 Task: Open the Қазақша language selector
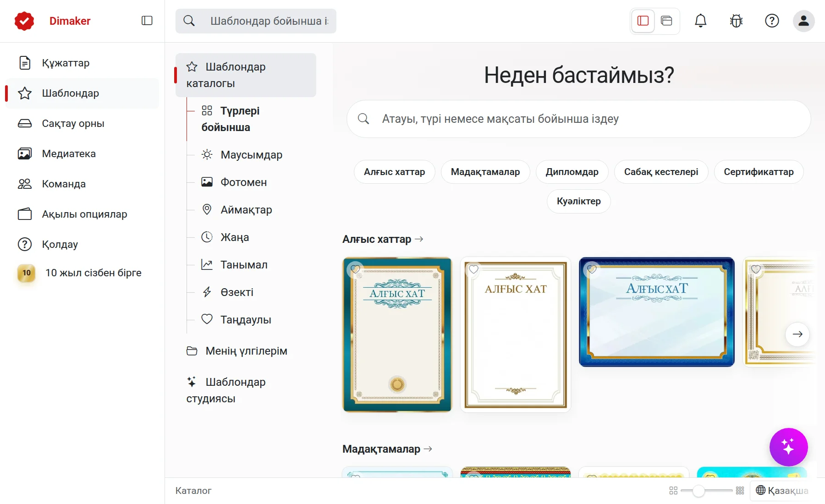[782, 490]
